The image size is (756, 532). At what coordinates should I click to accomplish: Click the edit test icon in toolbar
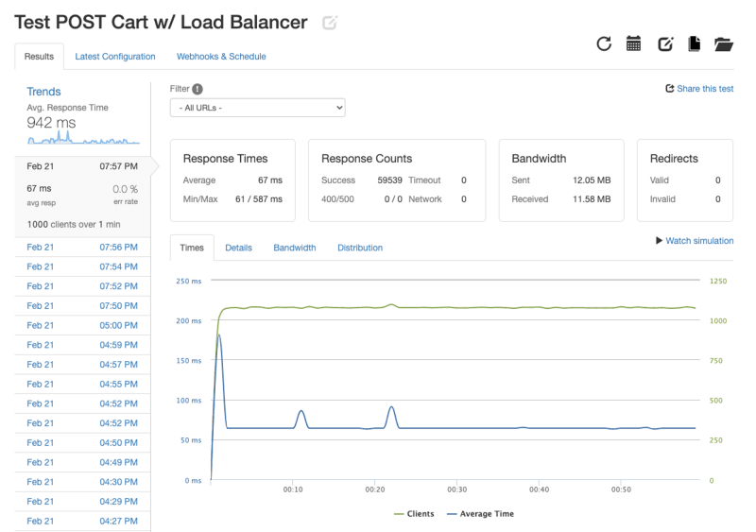[665, 43]
